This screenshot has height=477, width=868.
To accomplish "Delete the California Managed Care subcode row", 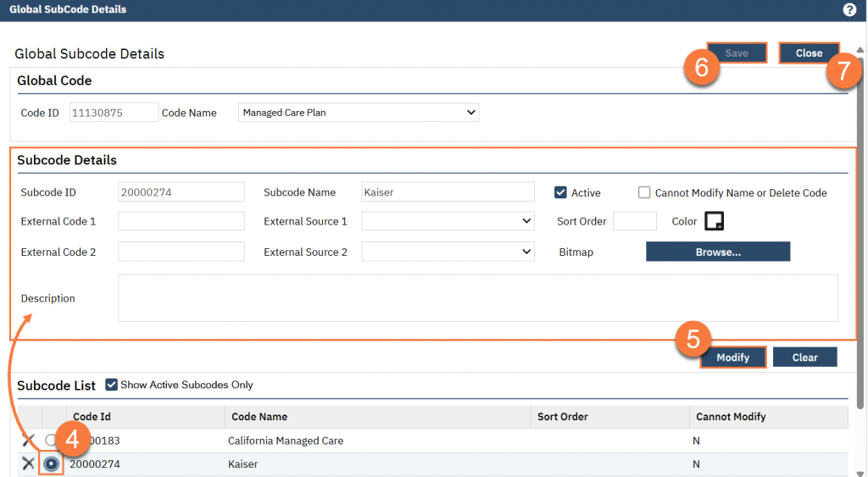I will click(28, 441).
